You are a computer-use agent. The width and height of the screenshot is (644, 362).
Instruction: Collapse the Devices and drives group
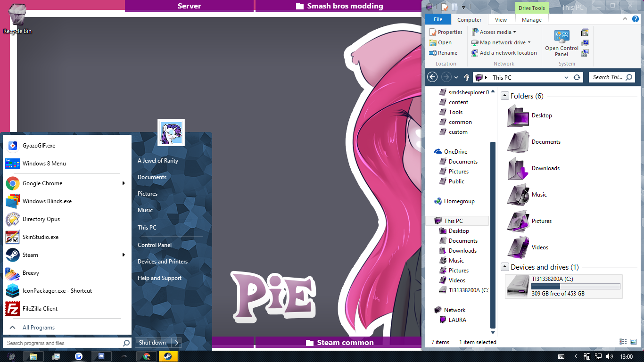coord(505,267)
